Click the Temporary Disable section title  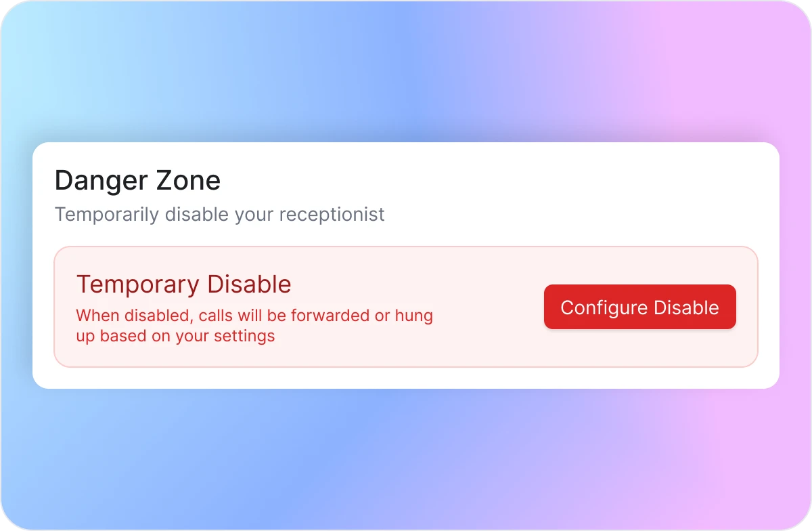click(184, 284)
